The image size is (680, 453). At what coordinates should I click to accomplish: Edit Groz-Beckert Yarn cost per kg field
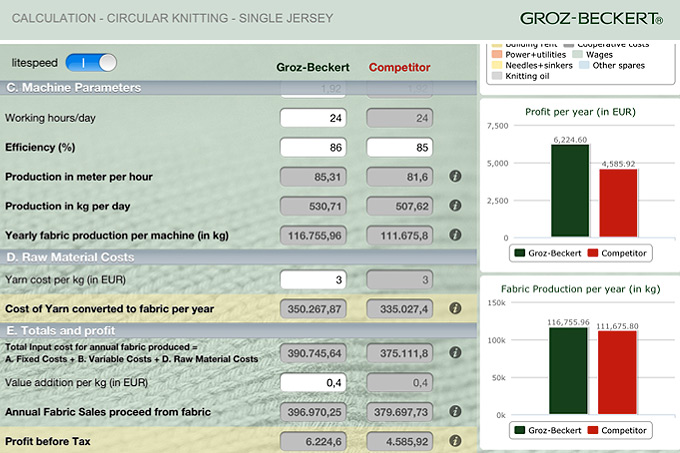click(313, 280)
